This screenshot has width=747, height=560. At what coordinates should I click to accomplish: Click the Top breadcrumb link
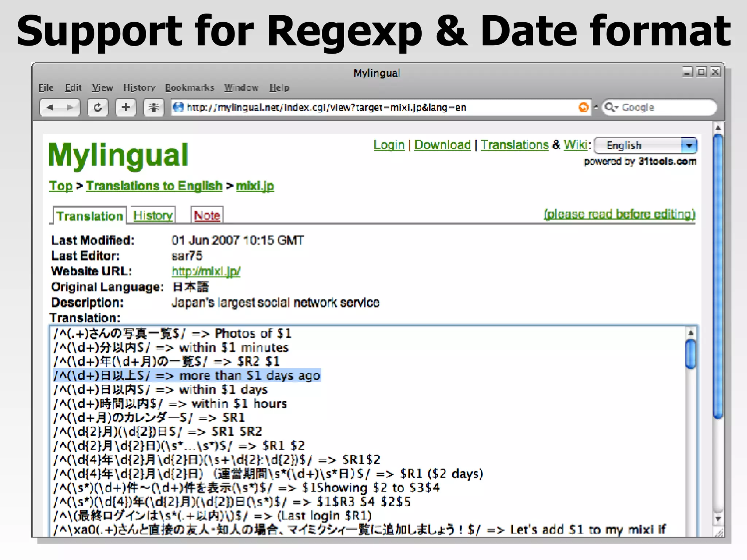(61, 186)
